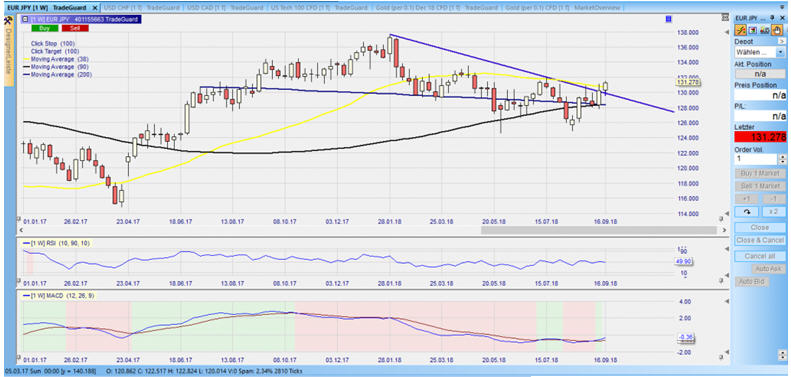Click the Cancel all button
Image resolution: width=791 pixels, height=377 pixels.
pos(760,256)
